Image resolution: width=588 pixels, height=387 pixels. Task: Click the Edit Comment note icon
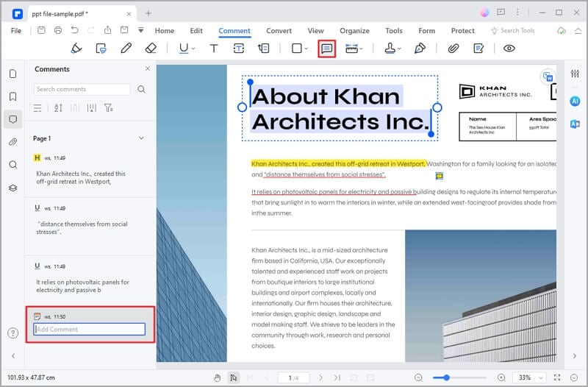(478, 49)
